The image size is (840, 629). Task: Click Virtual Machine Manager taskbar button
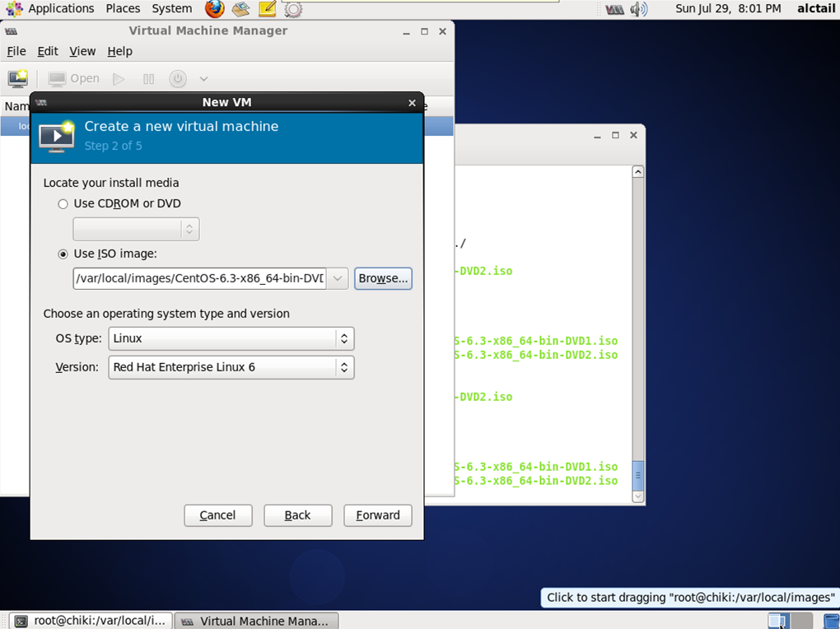(x=257, y=621)
